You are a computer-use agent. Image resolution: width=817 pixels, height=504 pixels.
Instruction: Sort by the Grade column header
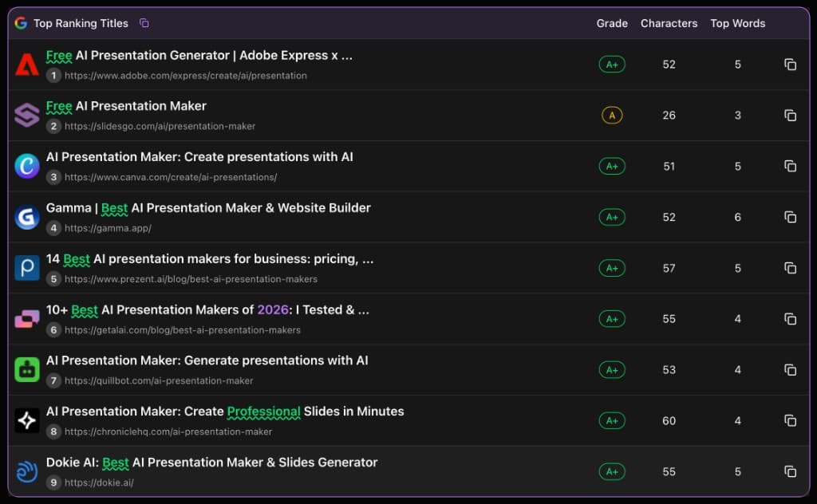click(612, 23)
